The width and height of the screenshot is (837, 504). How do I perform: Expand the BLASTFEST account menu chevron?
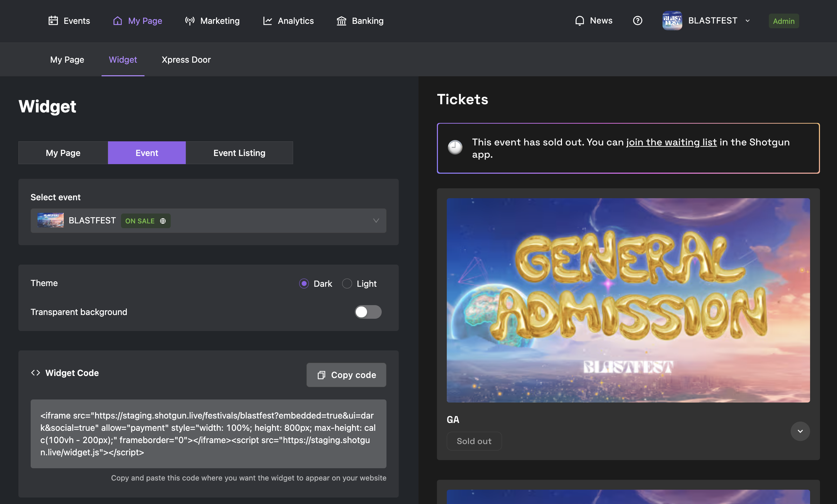tap(747, 21)
